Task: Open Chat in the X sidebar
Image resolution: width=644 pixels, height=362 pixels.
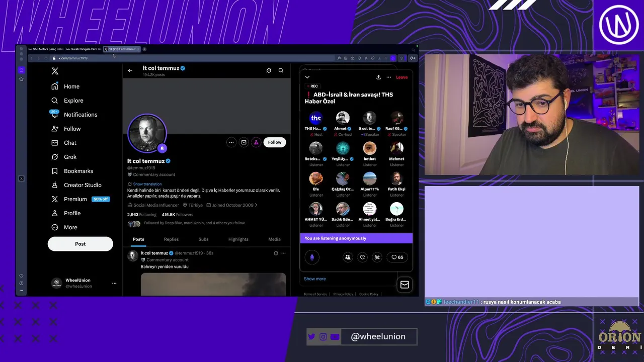Action: pos(64,143)
